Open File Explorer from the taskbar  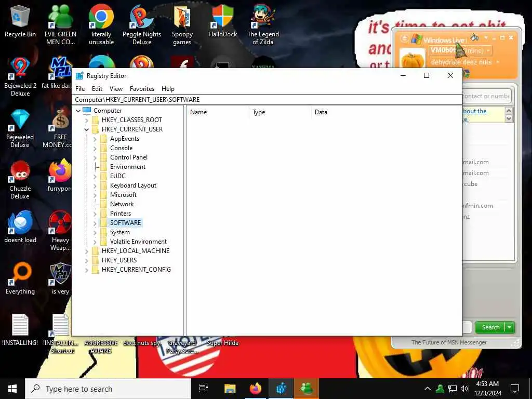[230, 389]
